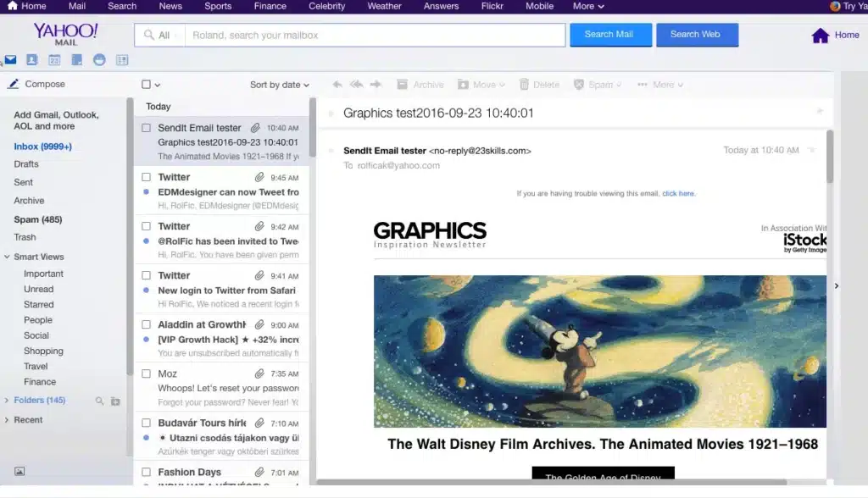Open the Calendar icon

54,59
